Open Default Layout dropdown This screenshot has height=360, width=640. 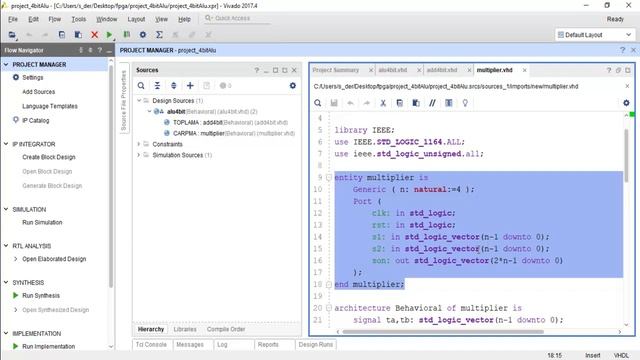pos(594,35)
